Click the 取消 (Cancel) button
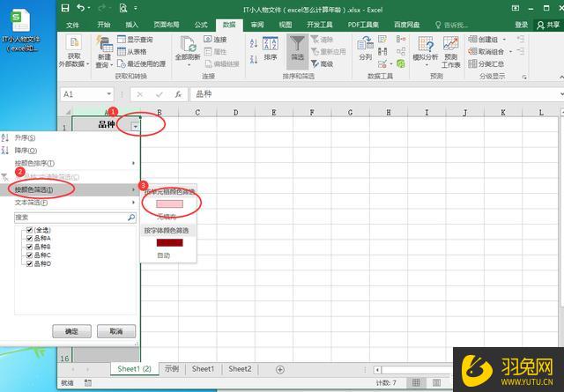This screenshot has height=392, width=564. 116,331
